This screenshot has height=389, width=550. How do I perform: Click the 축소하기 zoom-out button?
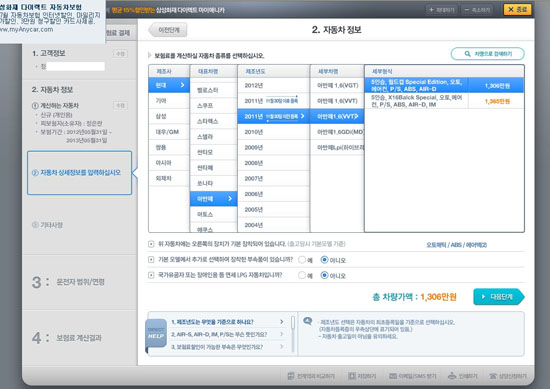[477, 10]
